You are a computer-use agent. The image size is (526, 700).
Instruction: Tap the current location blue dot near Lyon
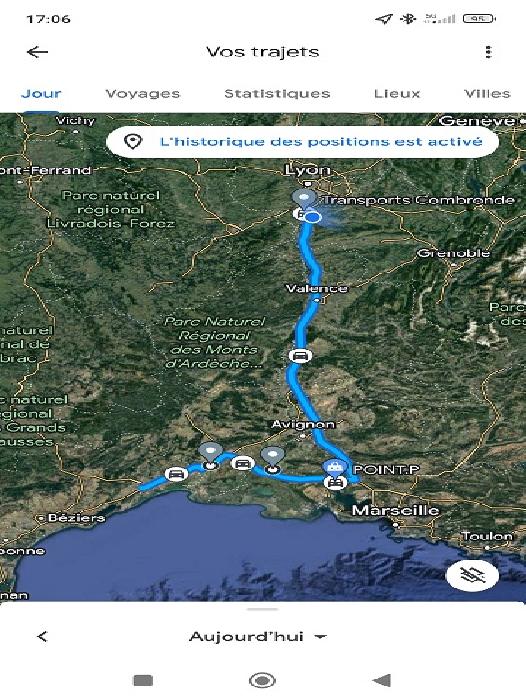tap(314, 217)
